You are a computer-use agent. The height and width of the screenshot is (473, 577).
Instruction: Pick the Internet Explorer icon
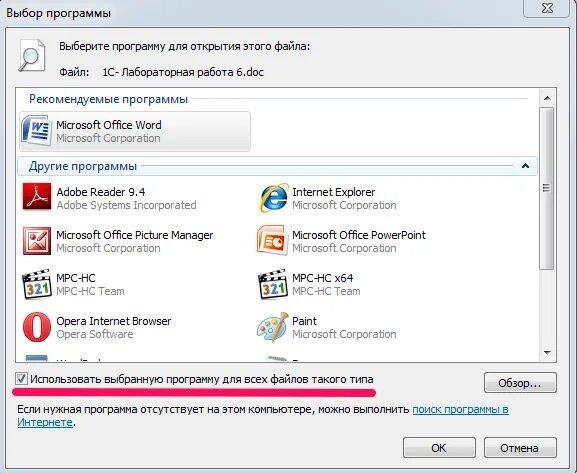click(273, 198)
